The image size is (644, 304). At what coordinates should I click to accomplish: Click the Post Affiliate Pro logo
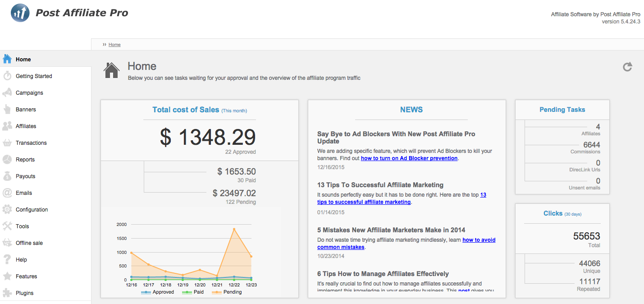20,13
